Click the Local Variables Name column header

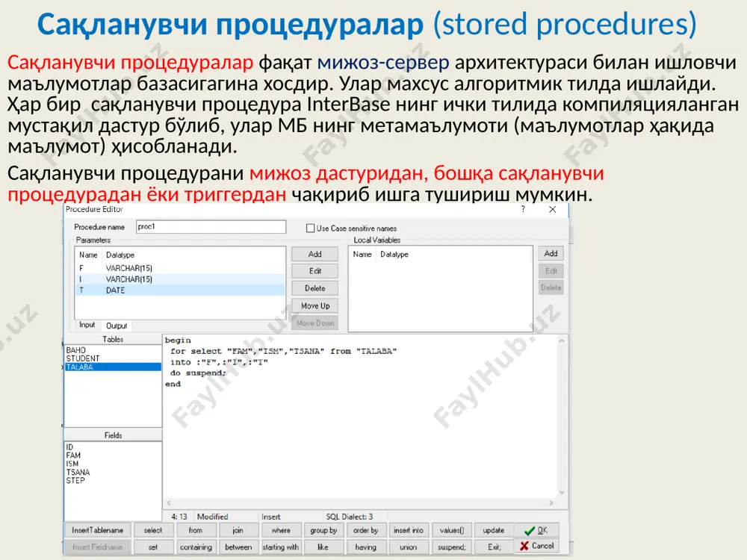coord(362,255)
